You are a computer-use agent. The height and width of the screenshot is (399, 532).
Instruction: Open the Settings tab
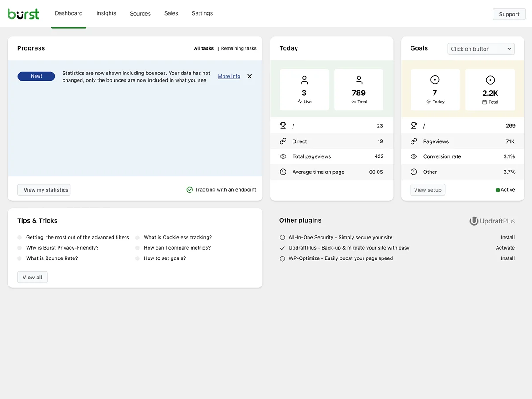202,13
